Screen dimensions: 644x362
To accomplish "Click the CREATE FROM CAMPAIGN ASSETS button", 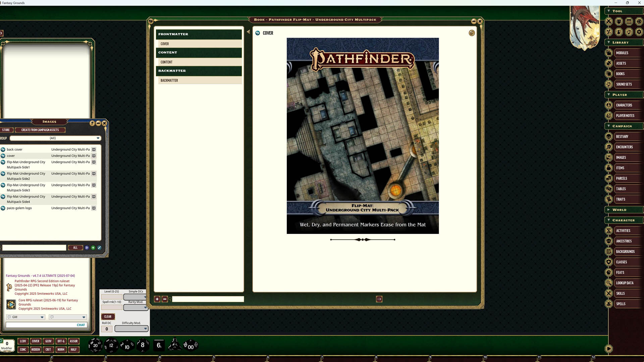I will tap(40, 130).
